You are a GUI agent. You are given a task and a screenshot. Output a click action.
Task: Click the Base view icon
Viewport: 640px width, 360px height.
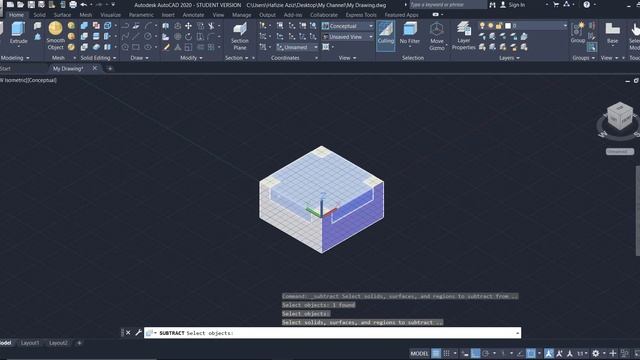(612, 33)
